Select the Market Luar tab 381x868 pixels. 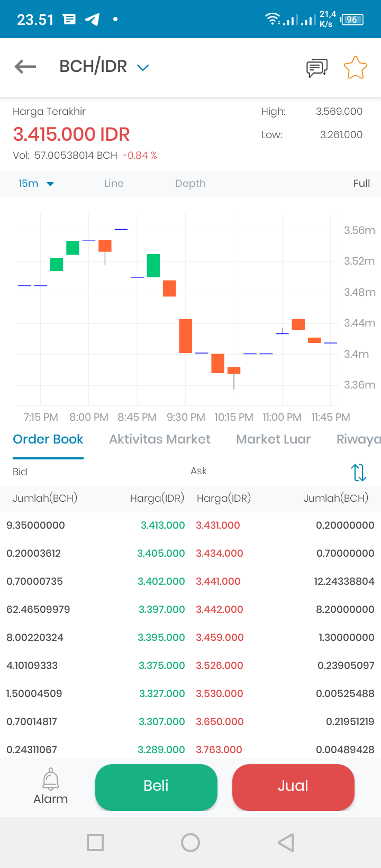[274, 439]
